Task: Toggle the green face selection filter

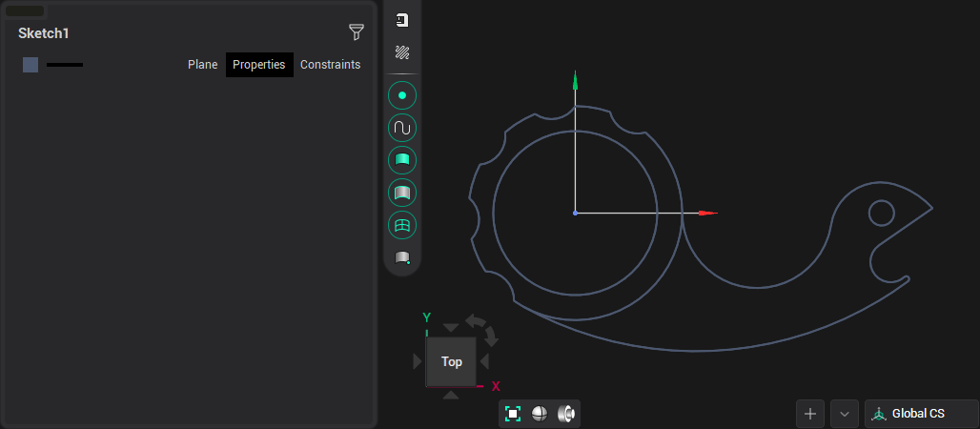Action: [x=402, y=160]
